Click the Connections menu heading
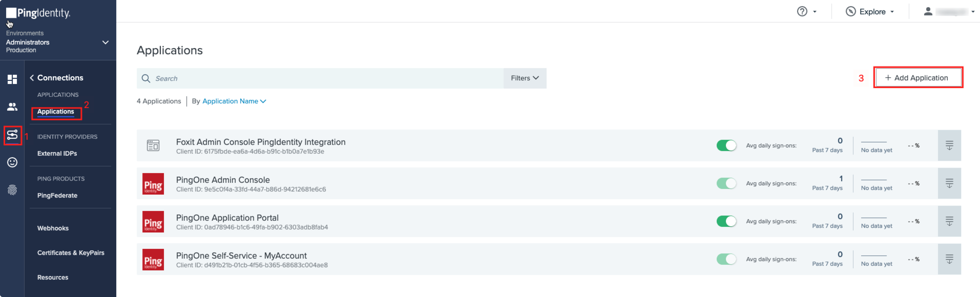Image resolution: width=980 pixels, height=297 pixels. [x=60, y=78]
